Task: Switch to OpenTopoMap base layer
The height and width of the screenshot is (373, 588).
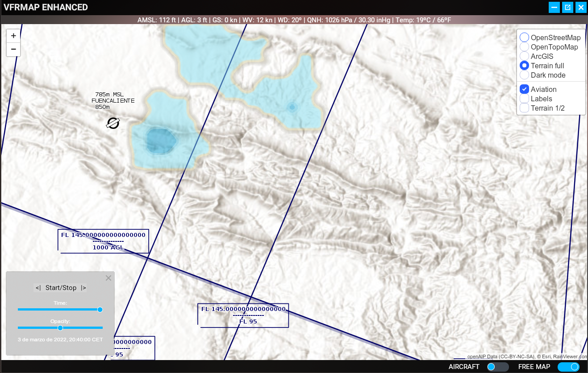Action: (525, 47)
